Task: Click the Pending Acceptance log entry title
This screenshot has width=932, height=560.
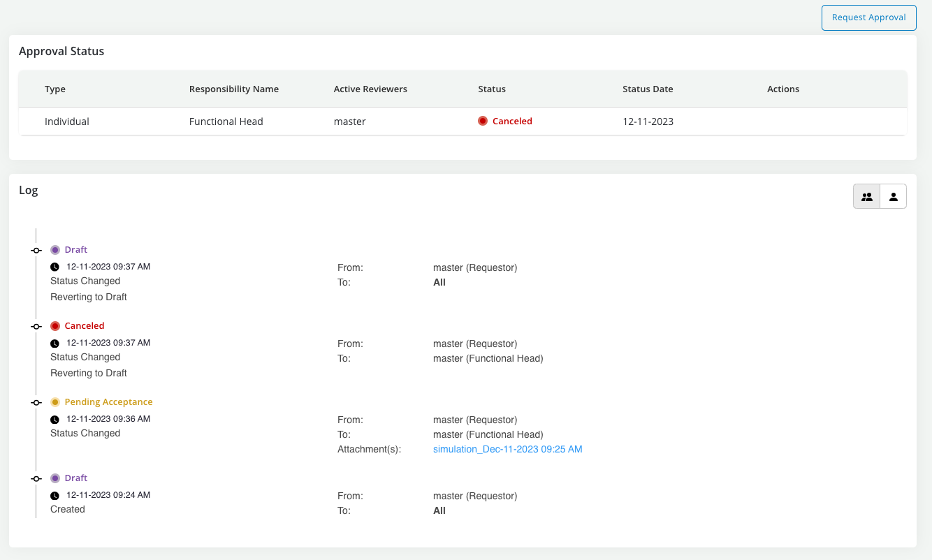Action: [x=108, y=402]
